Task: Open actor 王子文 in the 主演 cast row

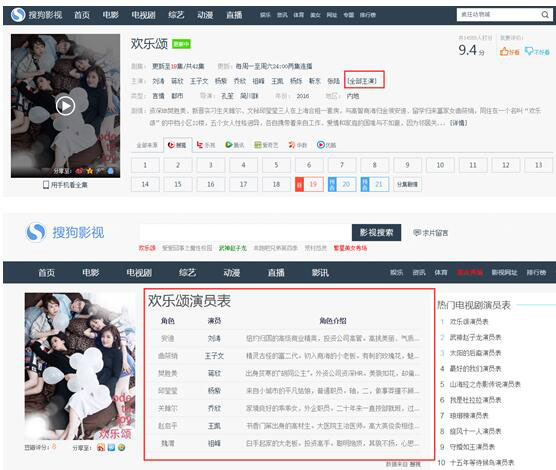Action: click(199, 81)
